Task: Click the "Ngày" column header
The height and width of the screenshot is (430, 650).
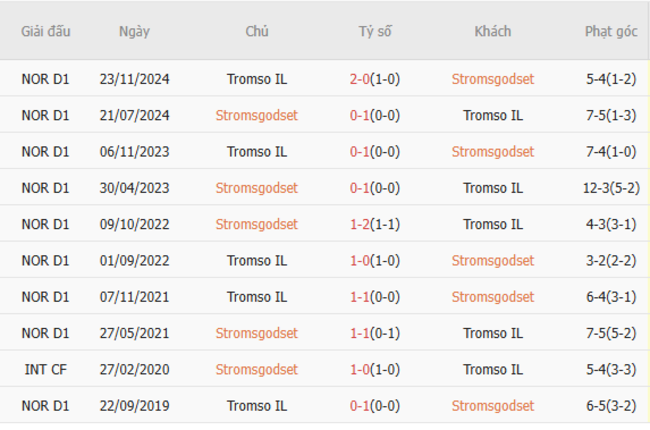Action: (x=134, y=31)
